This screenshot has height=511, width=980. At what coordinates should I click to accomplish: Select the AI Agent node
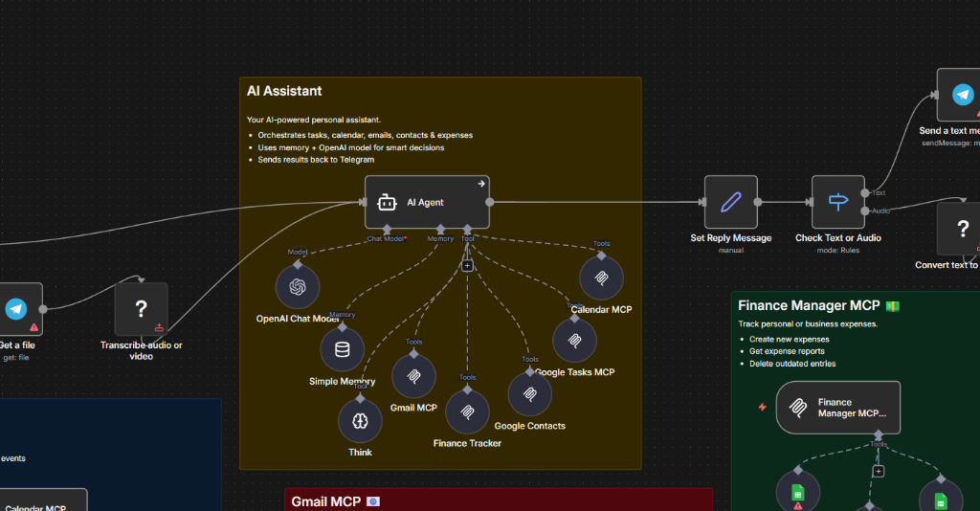click(x=426, y=202)
